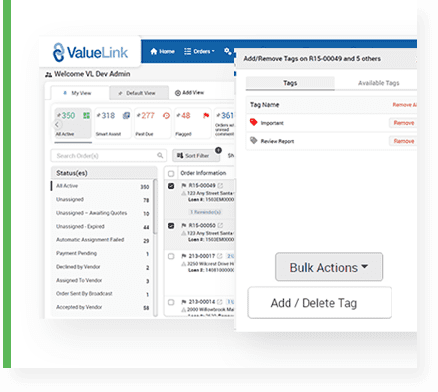Click the gray Review Report tag icon

coord(253,140)
